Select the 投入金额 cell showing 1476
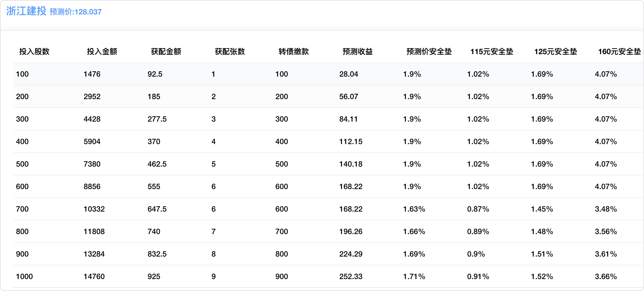 92,74
